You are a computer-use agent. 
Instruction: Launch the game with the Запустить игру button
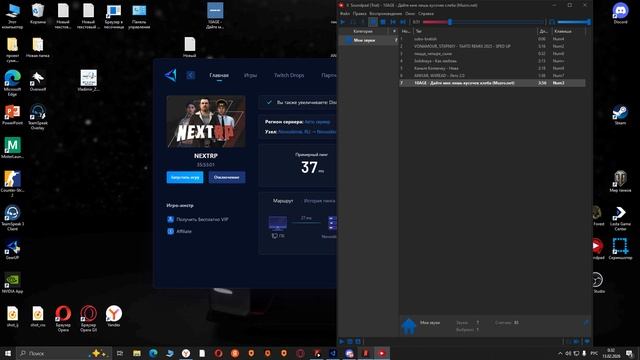pos(185,177)
